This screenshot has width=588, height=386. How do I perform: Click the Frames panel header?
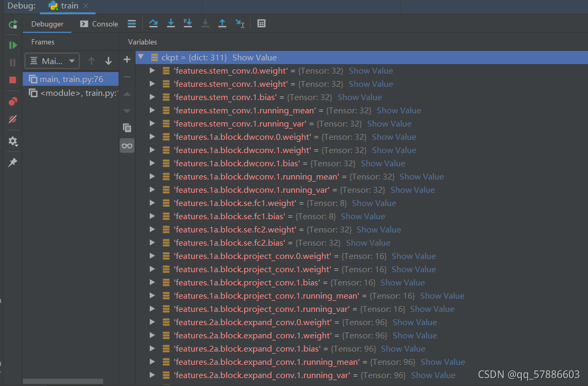click(x=43, y=42)
